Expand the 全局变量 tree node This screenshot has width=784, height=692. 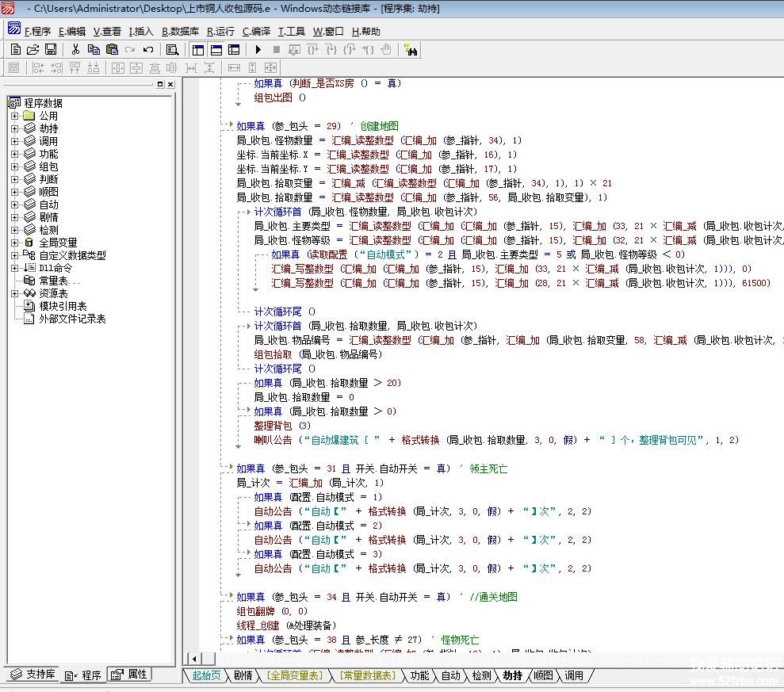(14, 243)
